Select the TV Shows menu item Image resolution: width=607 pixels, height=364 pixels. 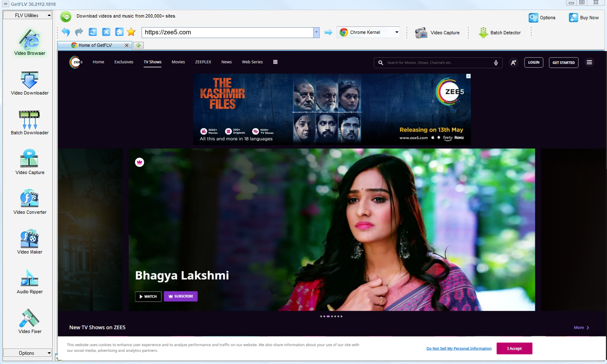click(152, 62)
